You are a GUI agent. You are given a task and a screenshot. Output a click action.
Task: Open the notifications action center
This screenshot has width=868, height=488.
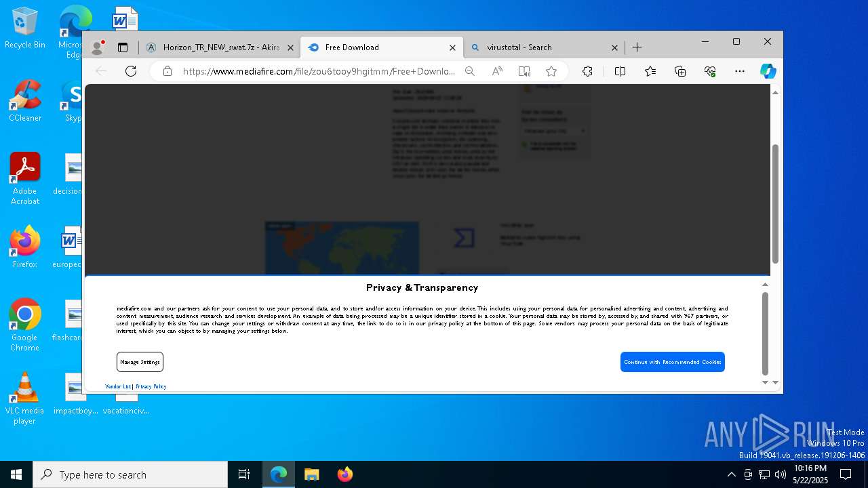846,474
